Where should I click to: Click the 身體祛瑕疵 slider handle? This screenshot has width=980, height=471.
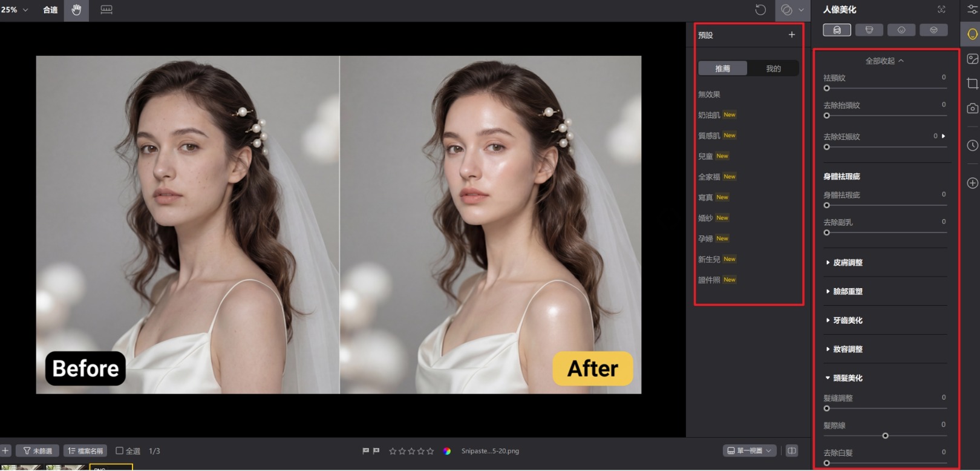click(826, 205)
